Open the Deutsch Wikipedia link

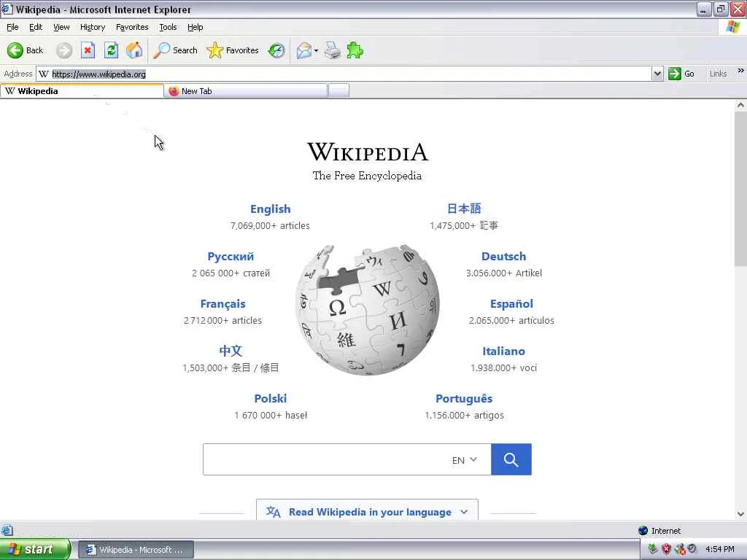click(x=503, y=256)
